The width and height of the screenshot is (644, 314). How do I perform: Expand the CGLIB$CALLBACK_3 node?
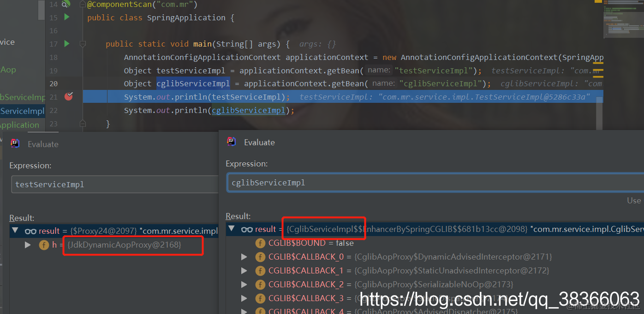(244, 298)
